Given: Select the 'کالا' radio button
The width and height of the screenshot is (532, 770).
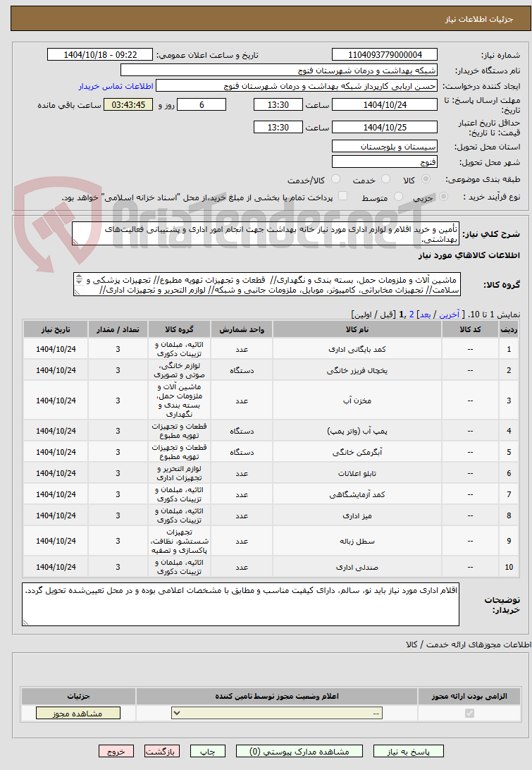Looking at the screenshot, I should [426, 179].
